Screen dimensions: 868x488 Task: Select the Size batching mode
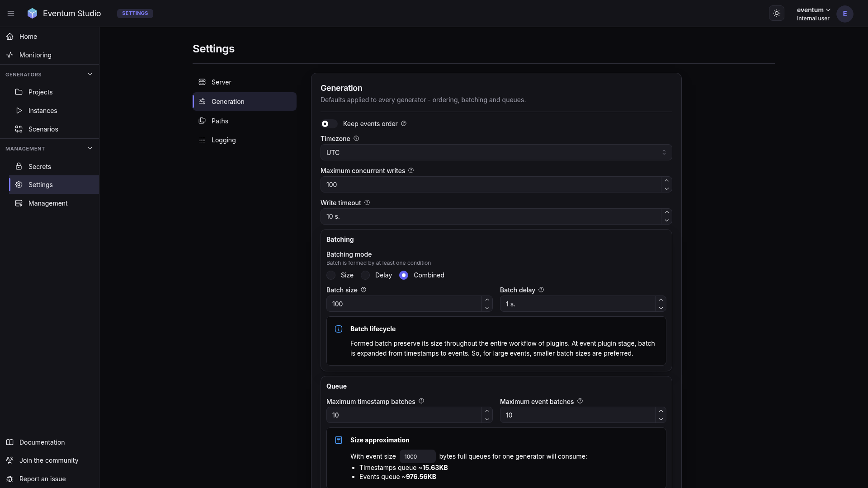pyautogui.click(x=331, y=275)
